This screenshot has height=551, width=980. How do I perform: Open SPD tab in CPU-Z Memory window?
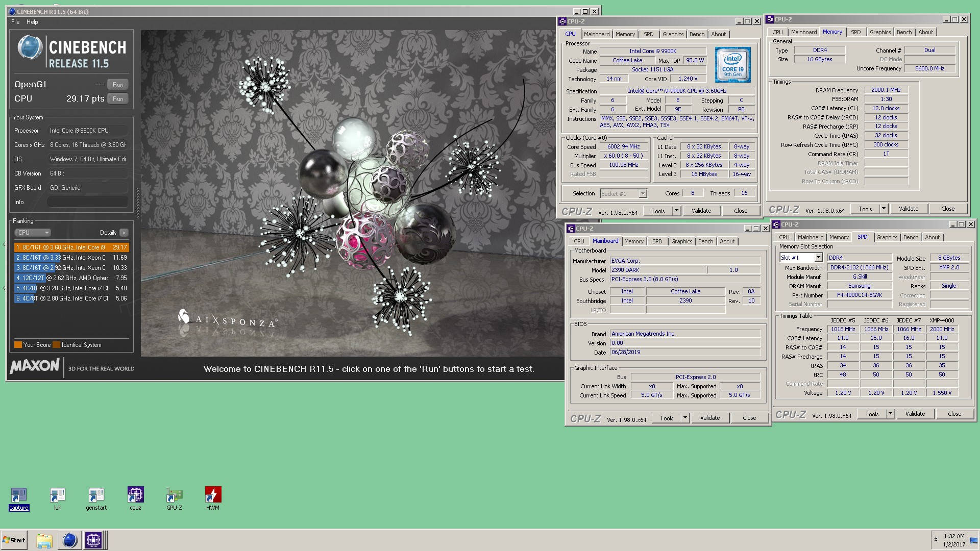tap(856, 32)
